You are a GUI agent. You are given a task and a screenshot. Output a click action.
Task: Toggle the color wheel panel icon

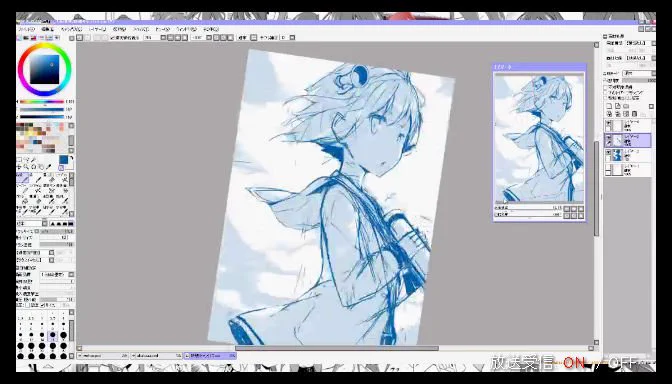[19, 38]
